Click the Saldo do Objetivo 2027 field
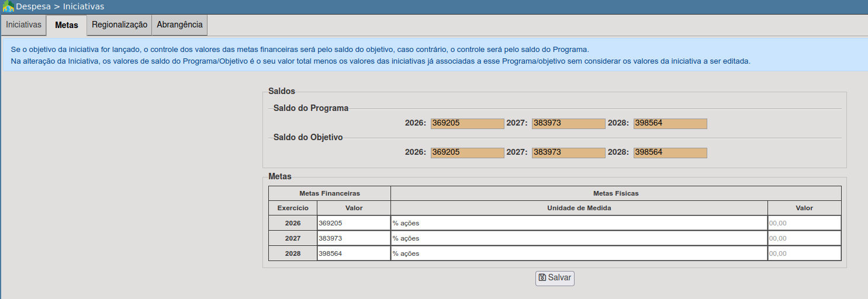Image resolution: width=868 pixels, height=299 pixels. click(568, 152)
